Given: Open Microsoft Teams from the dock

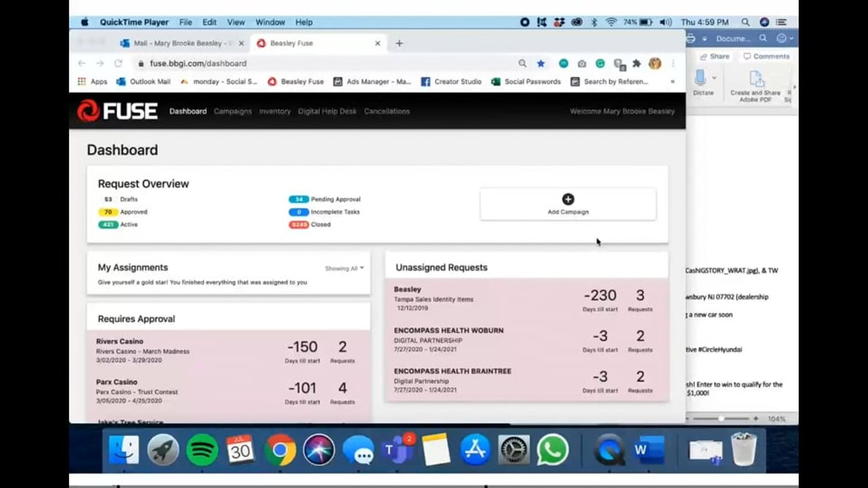Looking at the screenshot, I should 397,450.
